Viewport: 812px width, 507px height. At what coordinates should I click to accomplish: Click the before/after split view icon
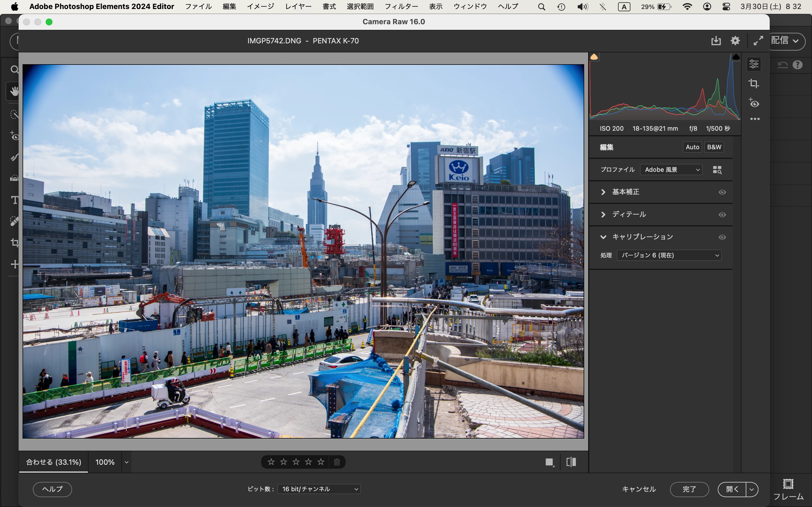coord(571,462)
